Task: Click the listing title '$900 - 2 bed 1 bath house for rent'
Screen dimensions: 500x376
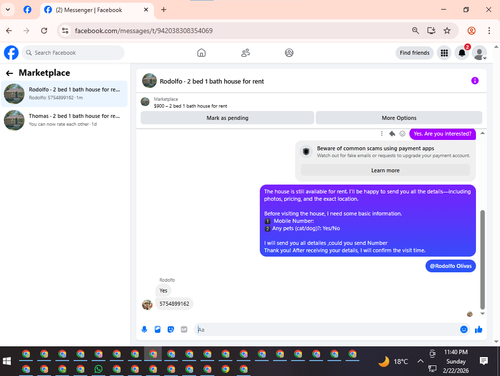Action: point(190,106)
